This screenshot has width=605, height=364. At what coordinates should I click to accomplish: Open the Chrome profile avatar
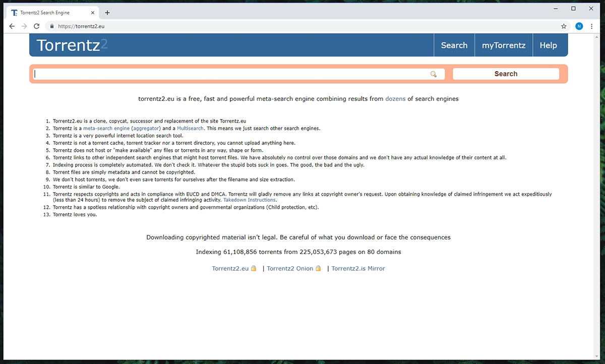(579, 26)
